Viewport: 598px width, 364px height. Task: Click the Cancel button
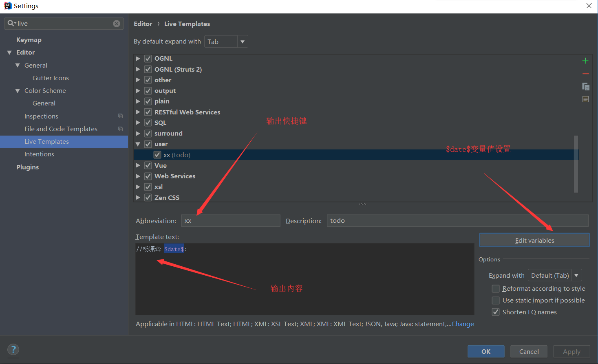pos(529,351)
